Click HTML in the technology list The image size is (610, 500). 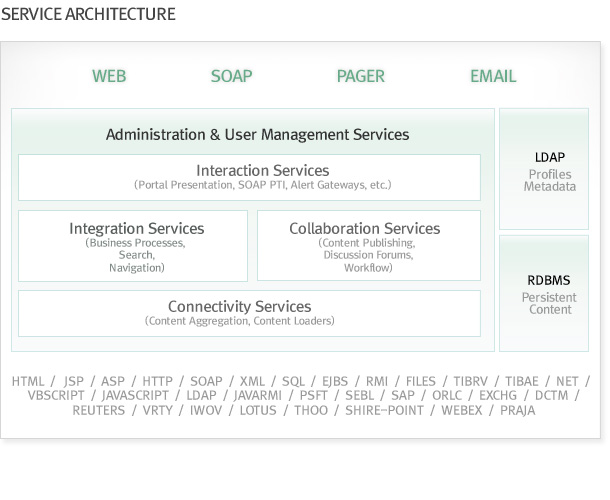click(x=28, y=381)
